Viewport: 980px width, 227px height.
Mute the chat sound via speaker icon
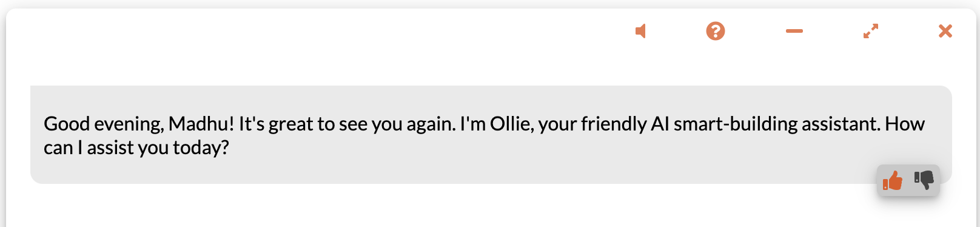tap(640, 31)
